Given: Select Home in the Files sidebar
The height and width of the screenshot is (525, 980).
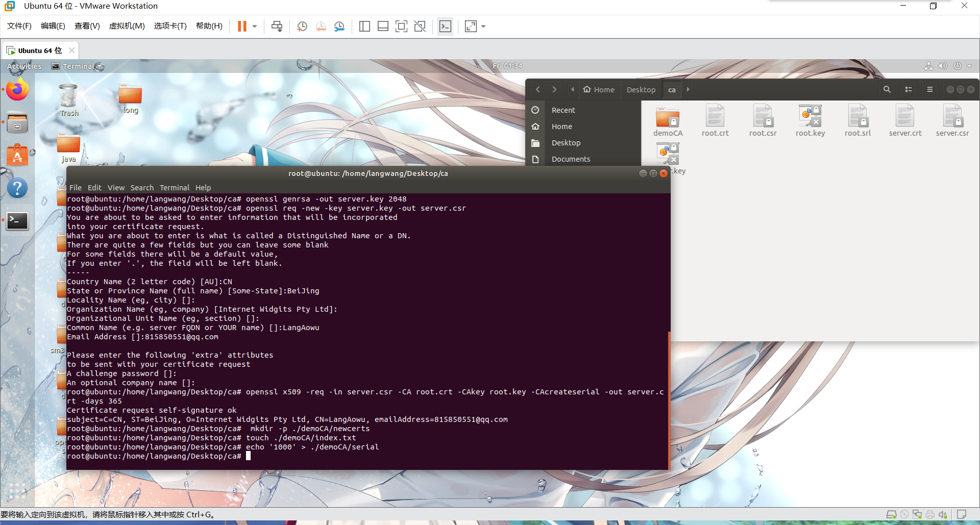Looking at the screenshot, I should 584,127.
